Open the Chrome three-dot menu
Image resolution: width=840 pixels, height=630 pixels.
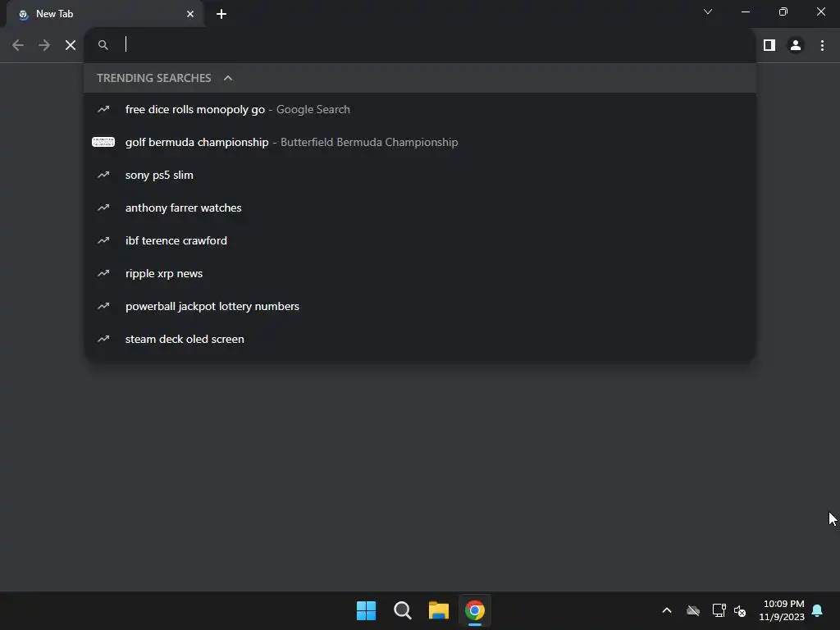(x=822, y=46)
